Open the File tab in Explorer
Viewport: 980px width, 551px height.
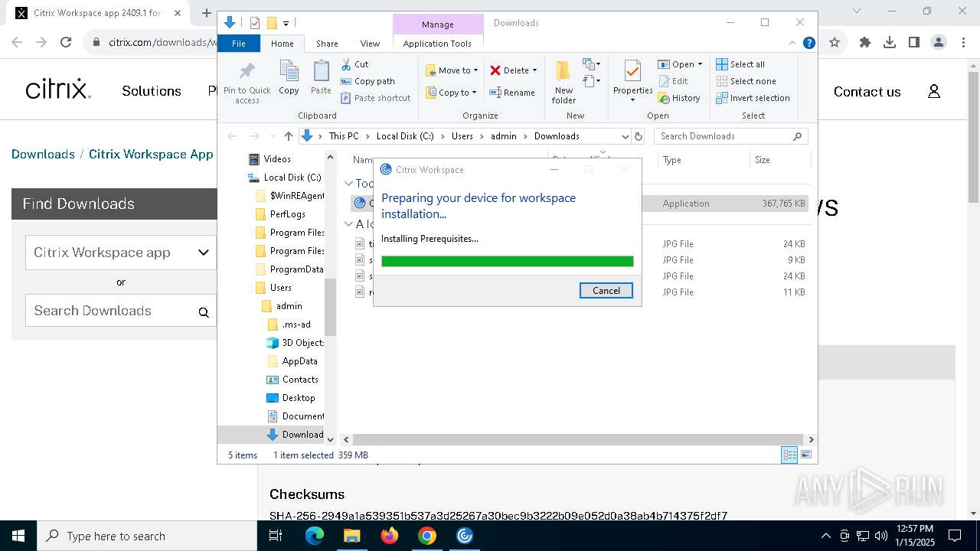(239, 44)
